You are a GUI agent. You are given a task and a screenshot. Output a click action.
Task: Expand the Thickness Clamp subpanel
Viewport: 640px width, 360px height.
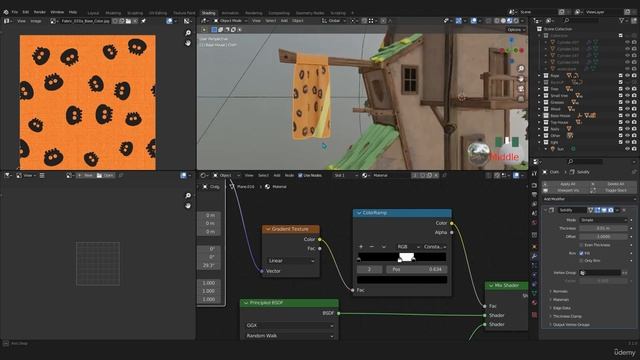click(x=566, y=316)
